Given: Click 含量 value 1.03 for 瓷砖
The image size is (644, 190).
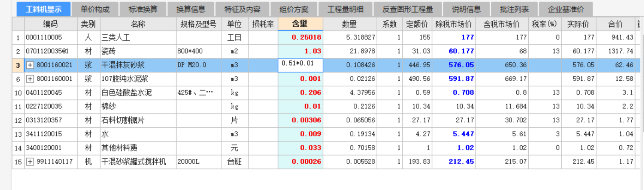Looking at the screenshot, I should 300,51.
